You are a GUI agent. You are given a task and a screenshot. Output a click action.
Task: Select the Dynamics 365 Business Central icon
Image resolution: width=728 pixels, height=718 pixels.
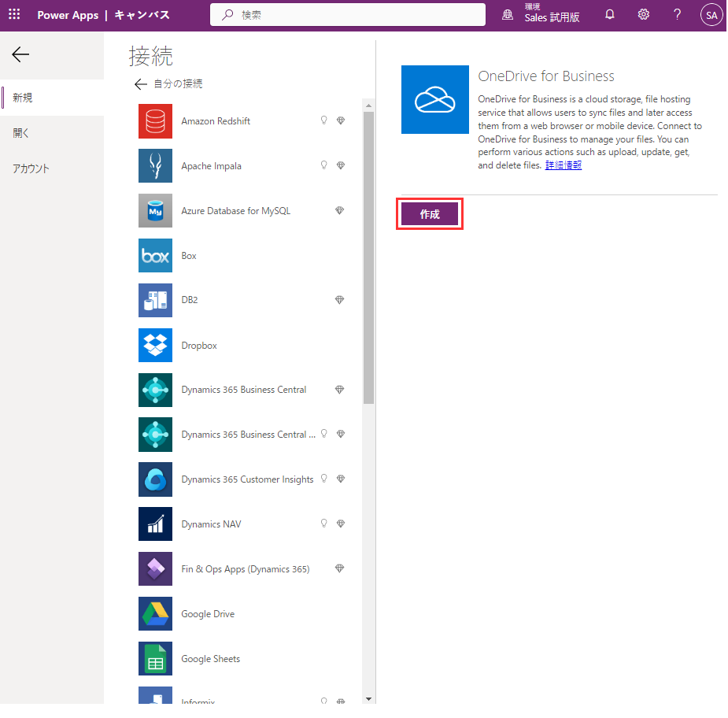click(155, 390)
